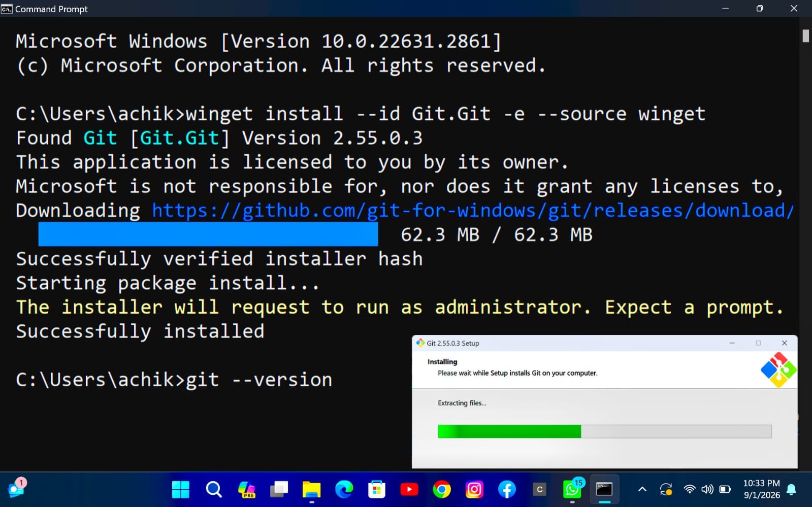Launch Google Chrome from the taskbar
Image resolution: width=812 pixels, height=507 pixels.
click(442, 490)
